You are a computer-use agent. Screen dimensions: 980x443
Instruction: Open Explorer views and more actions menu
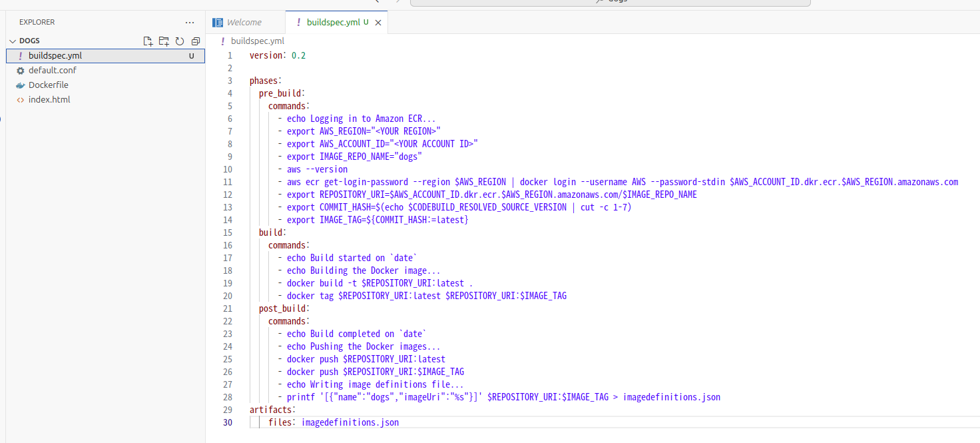point(190,23)
